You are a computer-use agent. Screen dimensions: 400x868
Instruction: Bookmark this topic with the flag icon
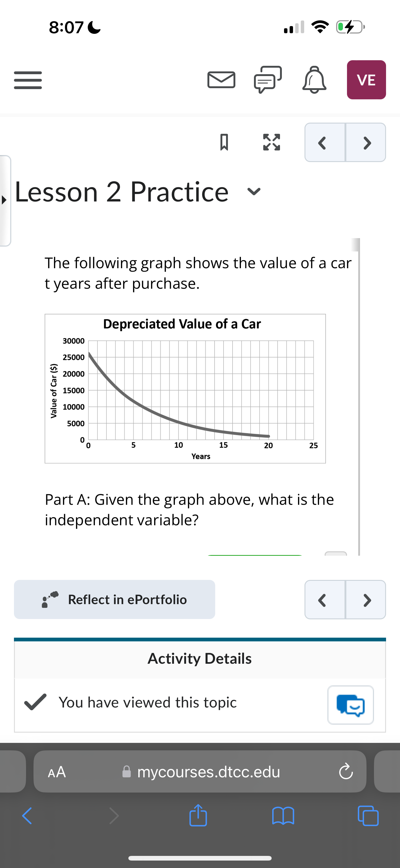(x=224, y=142)
